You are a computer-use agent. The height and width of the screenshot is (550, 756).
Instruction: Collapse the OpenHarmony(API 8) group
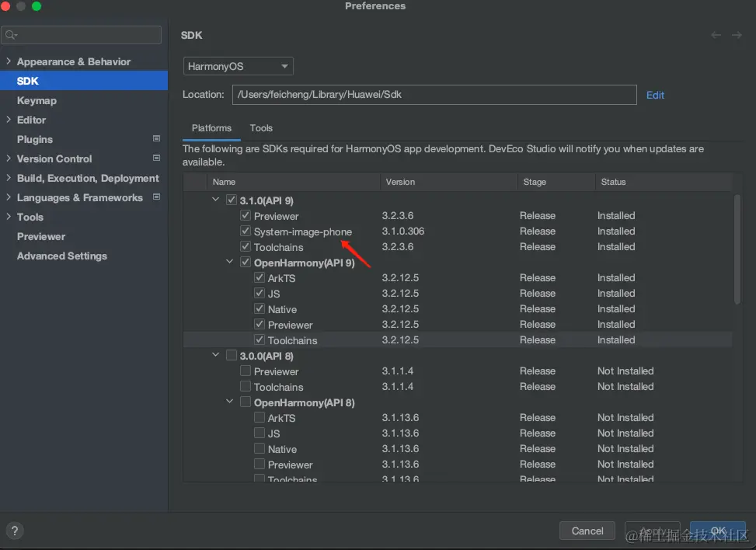pyautogui.click(x=230, y=402)
